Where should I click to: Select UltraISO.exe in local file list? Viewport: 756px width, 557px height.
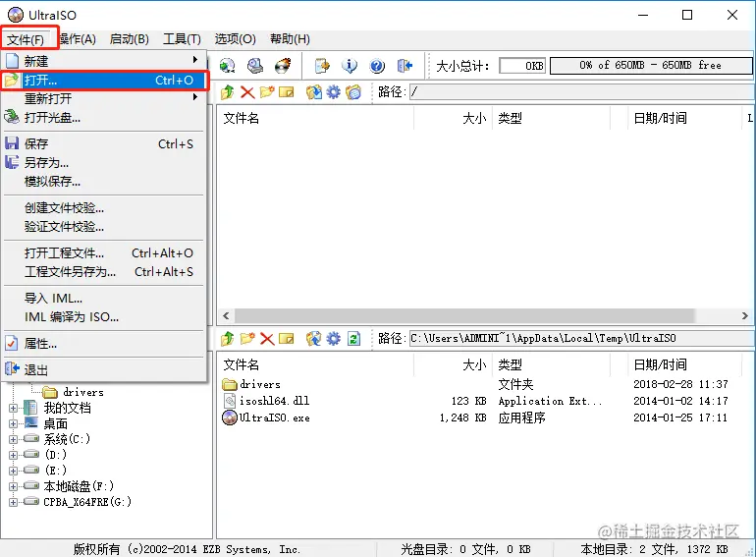(275, 418)
